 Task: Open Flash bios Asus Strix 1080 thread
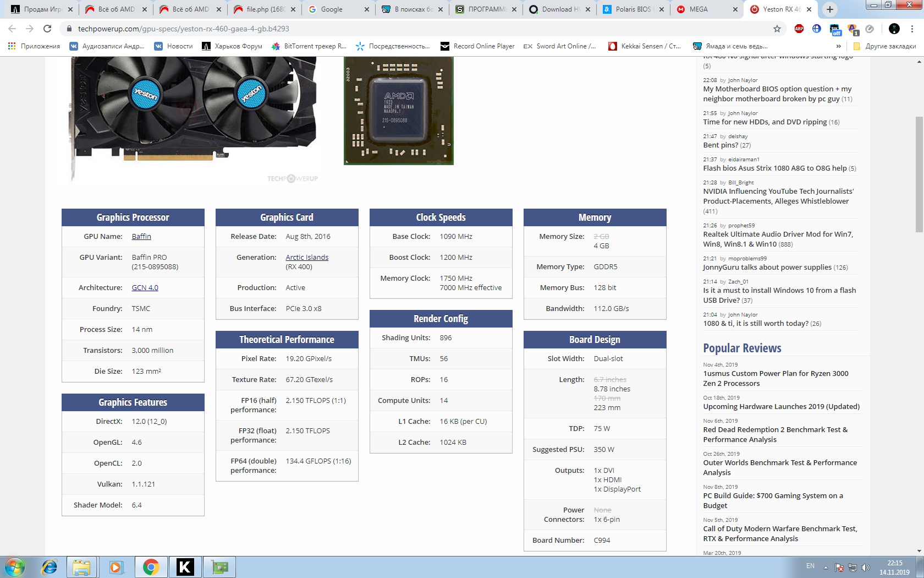click(774, 168)
